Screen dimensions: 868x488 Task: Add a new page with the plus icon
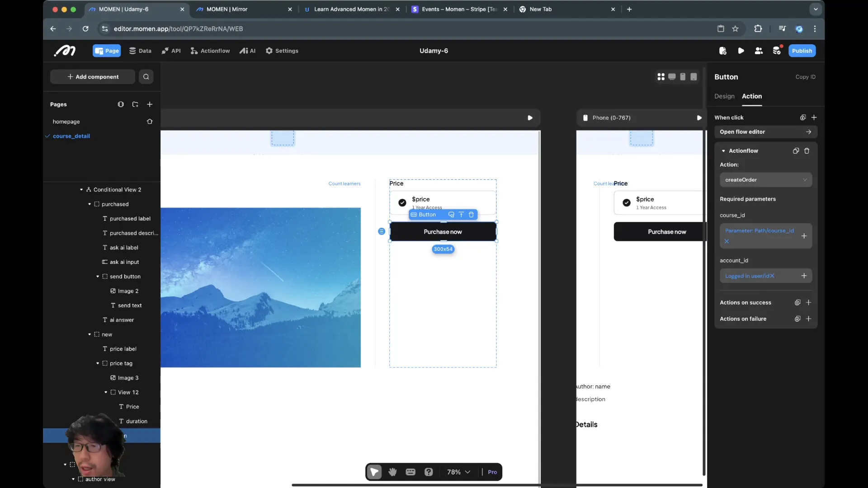(150, 104)
